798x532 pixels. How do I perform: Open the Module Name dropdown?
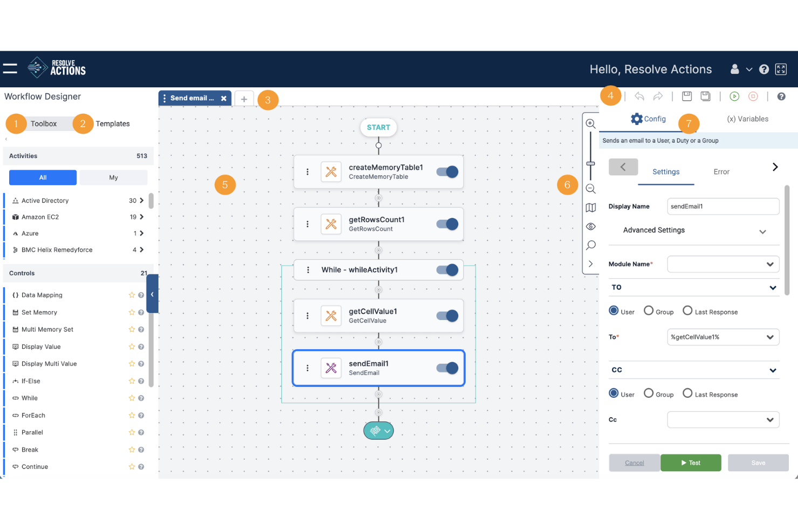pos(723,264)
